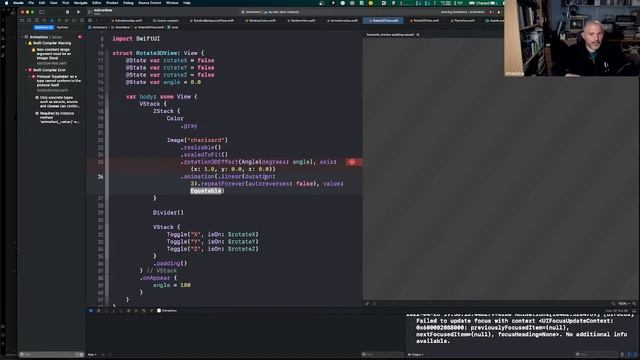Open the Breakpoint navigator
This screenshot has height=360, width=640.
tap(74, 20)
